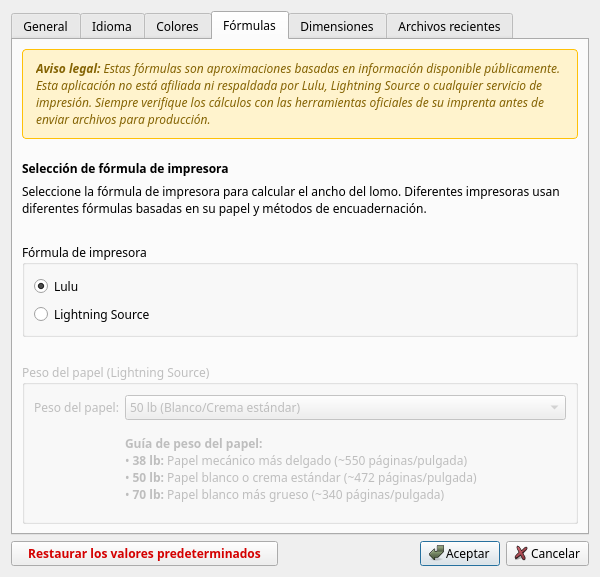Open the Archivos recientes tab
Image resolution: width=600 pixels, height=577 pixels.
[x=449, y=27]
